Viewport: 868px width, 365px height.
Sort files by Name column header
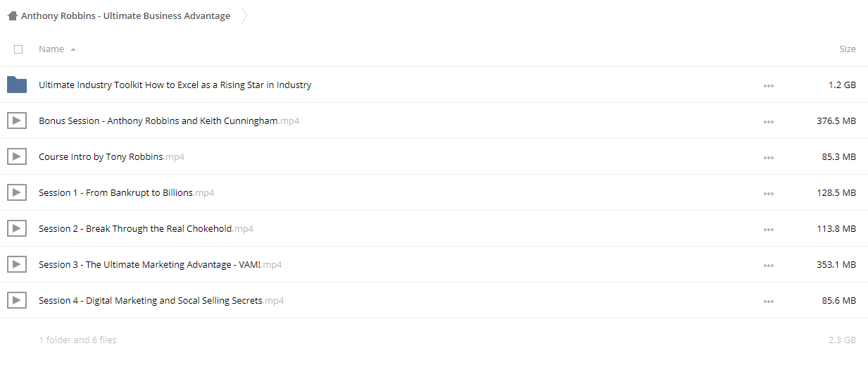click(51, 49)
